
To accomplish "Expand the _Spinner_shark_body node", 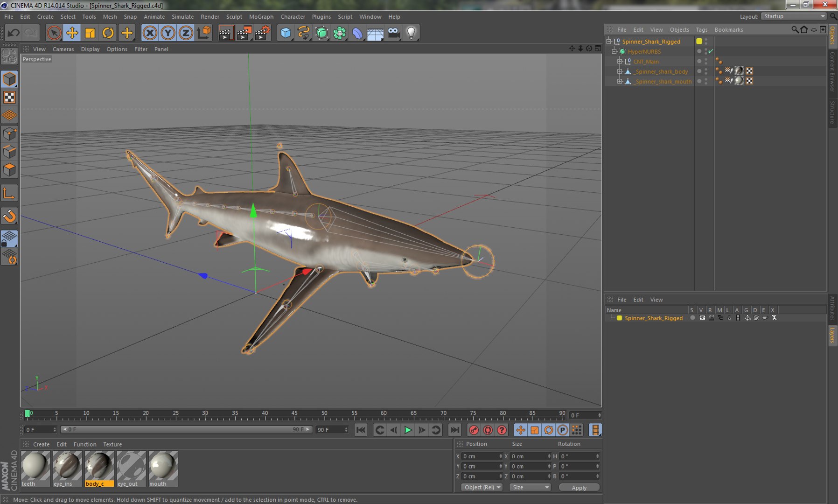I will point(620,71).
